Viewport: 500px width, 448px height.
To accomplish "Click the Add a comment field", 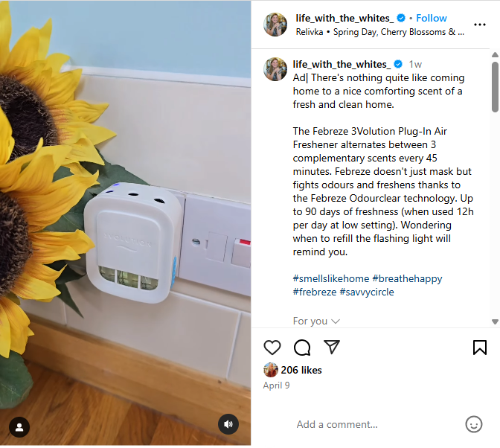I will (x=376, y=424).
